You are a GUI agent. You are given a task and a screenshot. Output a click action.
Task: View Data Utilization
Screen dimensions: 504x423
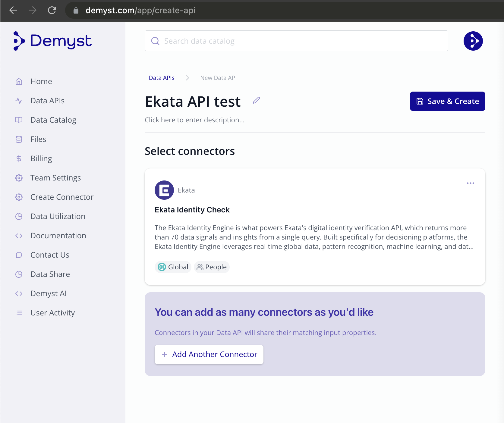pyautogui.click(x=58, y=216)
